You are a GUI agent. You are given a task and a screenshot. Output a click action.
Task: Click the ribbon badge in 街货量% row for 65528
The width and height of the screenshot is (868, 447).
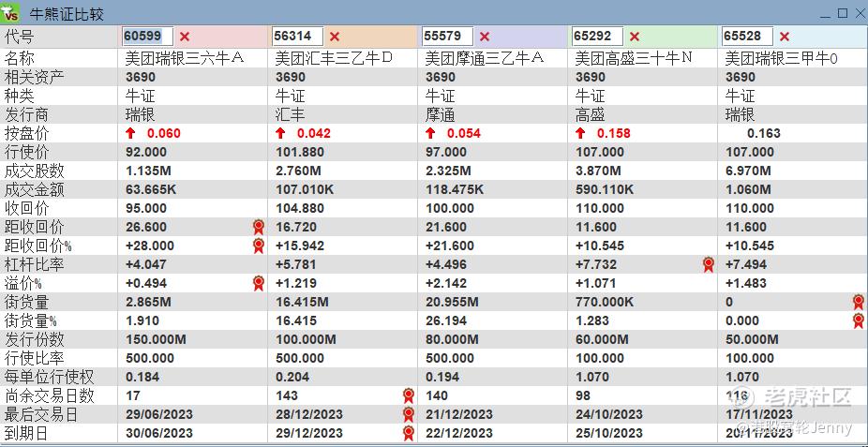pos(859,320)
